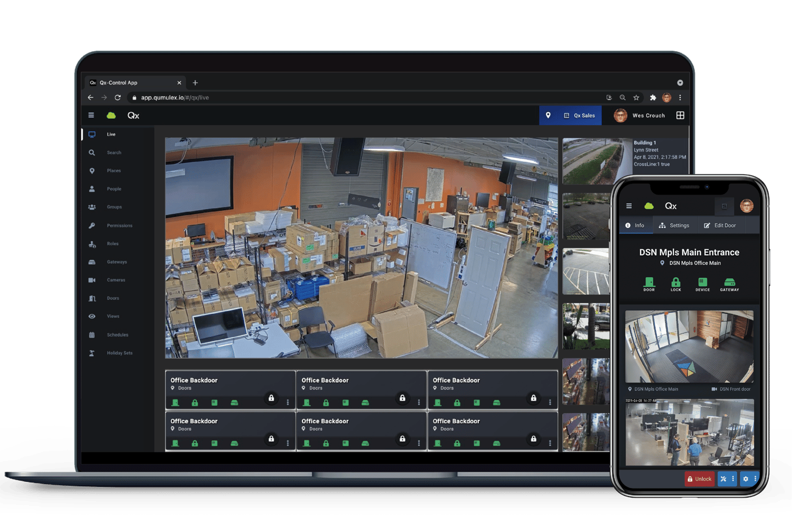Image resolution: width=803 pixels, height=532 pixels.
Task: Open the Doors section from the sidebar
Action: pos(113,298)
